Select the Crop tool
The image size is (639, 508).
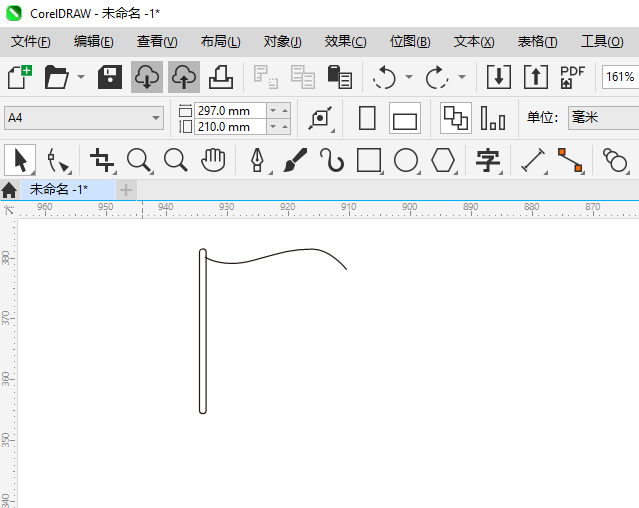click(x=102, y=160)
